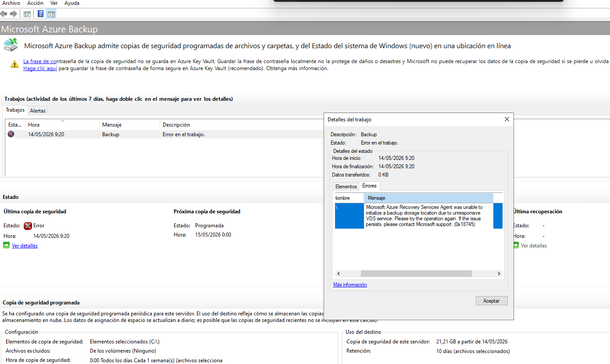610x364 pixels.
Task: Toggle the console tree pane toolbar icon
Action: point(27,14)
